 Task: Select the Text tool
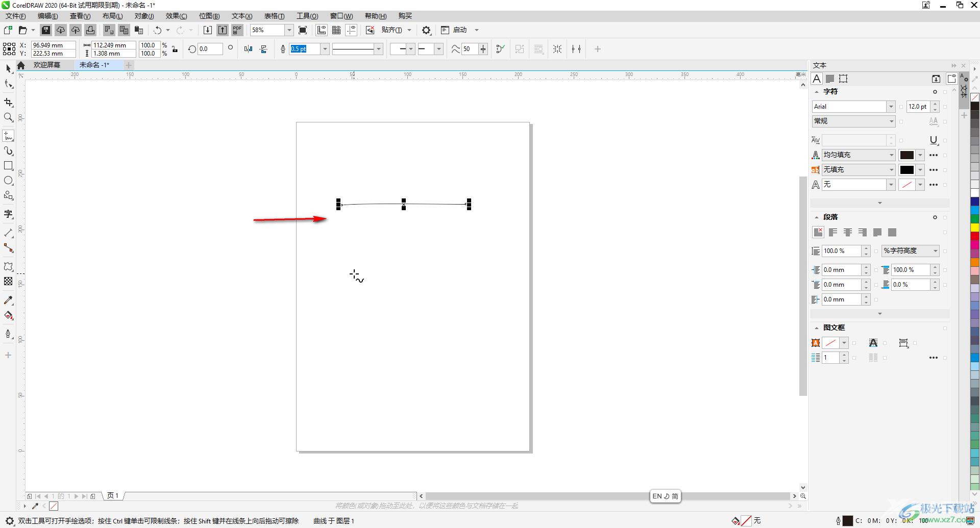click(8, 214)
